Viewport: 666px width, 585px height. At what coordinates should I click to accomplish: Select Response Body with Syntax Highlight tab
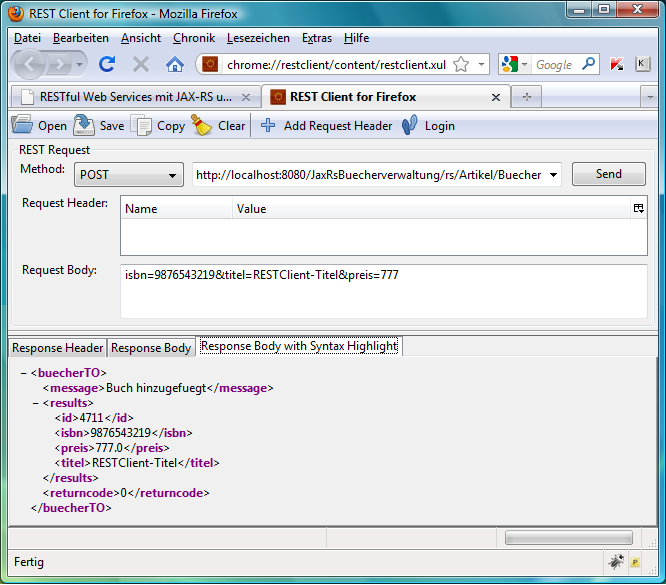coord(299,346)
